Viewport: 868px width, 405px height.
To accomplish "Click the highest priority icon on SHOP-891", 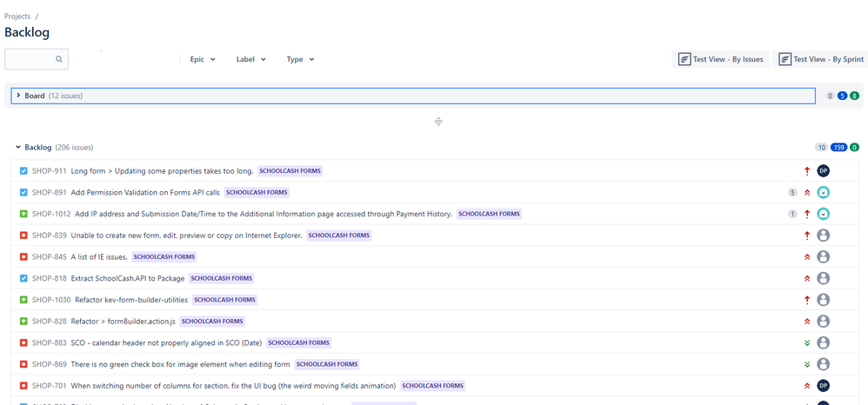I will coord(807,193).
